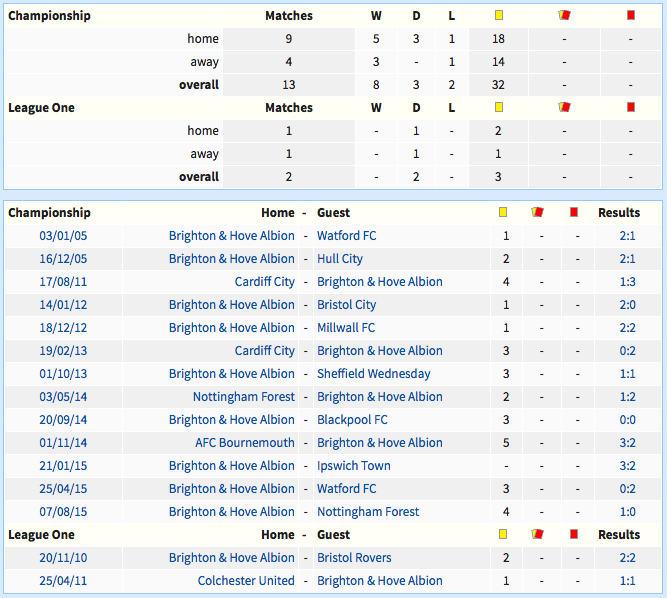Select Colchester United team link
The height and width of the screenshot is (598, 667).
246,580
